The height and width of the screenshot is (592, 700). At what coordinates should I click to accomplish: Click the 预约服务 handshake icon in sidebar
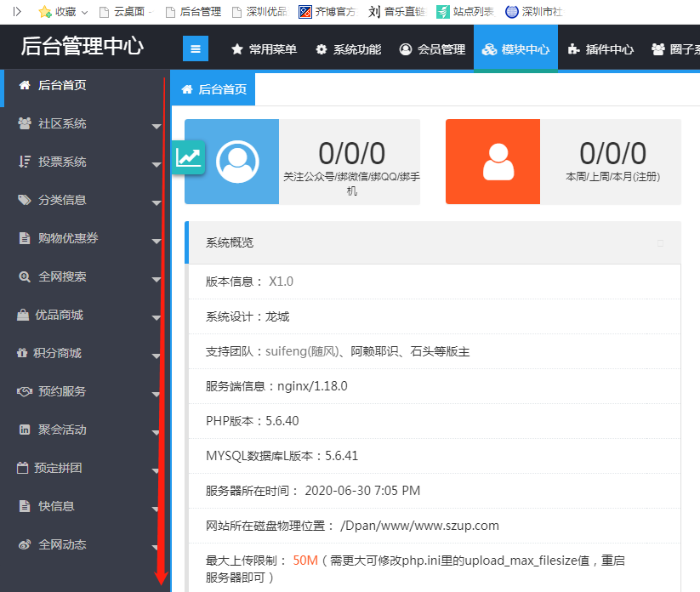(x=24, y=391)
